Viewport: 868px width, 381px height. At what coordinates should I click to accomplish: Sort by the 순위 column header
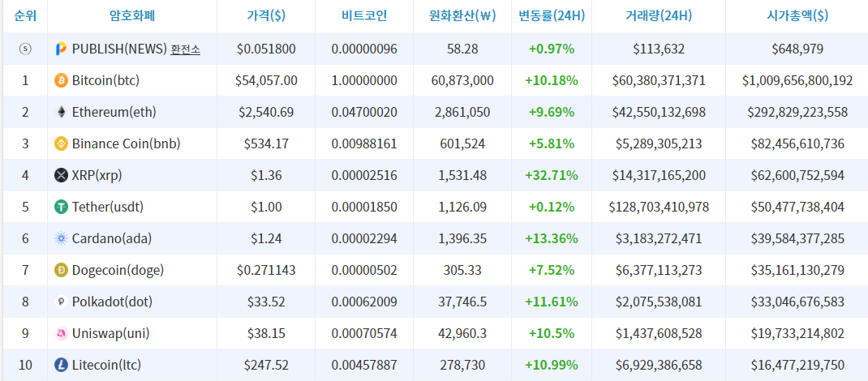tap(25, 16)
